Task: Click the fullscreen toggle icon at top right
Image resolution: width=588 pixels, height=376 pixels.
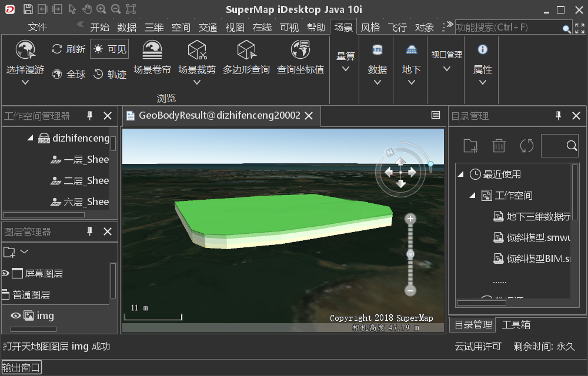Action: (580, 28)
